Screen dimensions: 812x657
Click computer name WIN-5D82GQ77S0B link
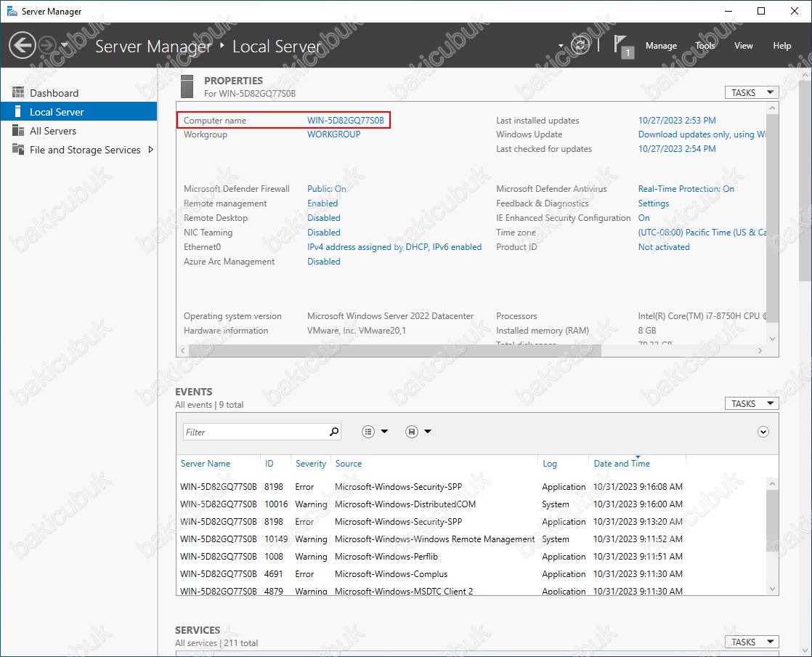[346, 120]
